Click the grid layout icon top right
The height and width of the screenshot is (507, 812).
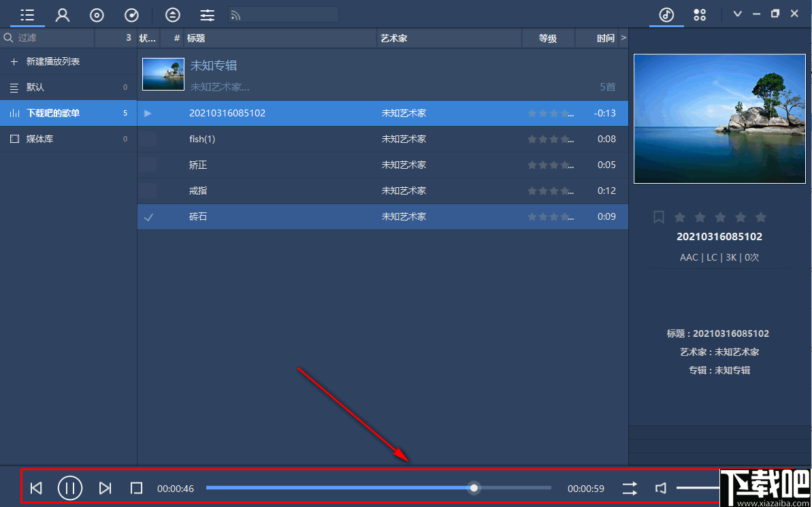(699, 14)
